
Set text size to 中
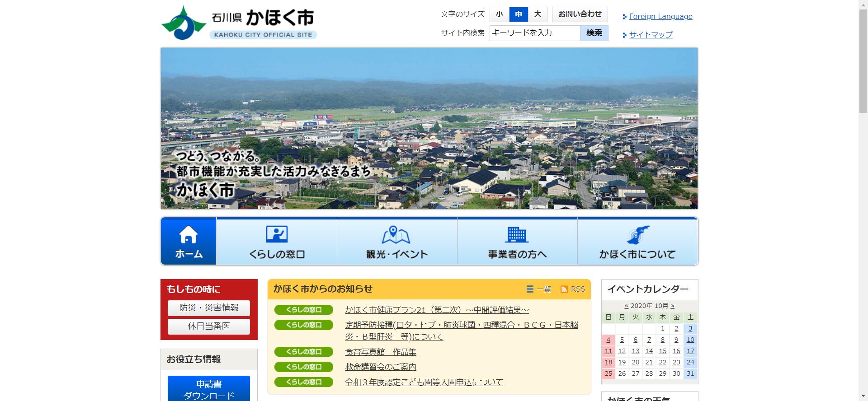pos(519,14)
